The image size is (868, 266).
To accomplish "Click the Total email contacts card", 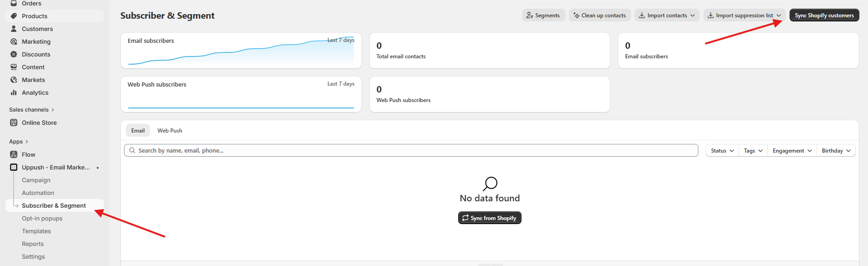I will coord(490,51).
